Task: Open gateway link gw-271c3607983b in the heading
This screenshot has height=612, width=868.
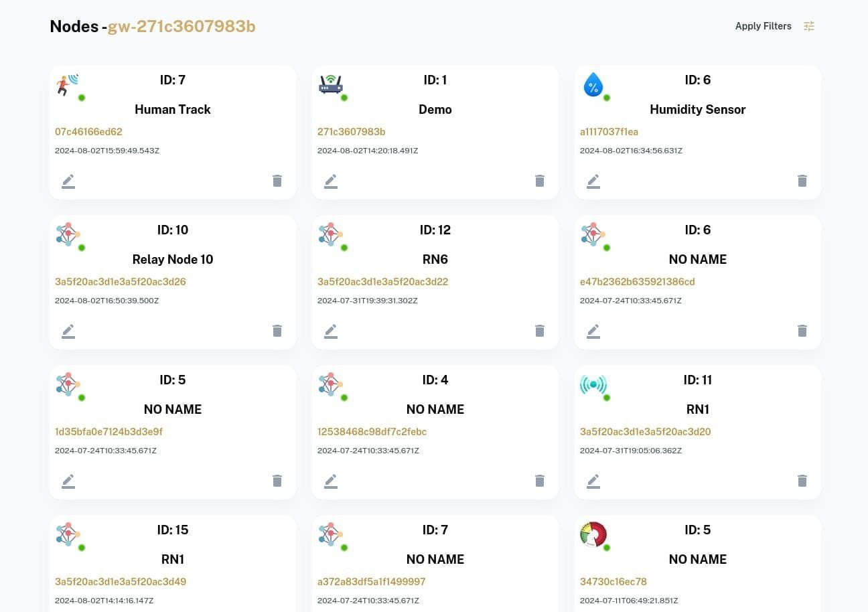Action: (x=182, y=26)
